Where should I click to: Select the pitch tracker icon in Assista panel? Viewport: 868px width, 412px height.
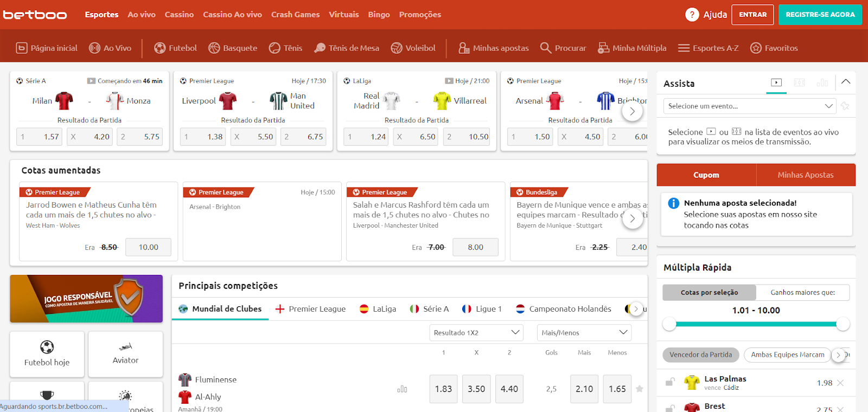coord(799,82)
